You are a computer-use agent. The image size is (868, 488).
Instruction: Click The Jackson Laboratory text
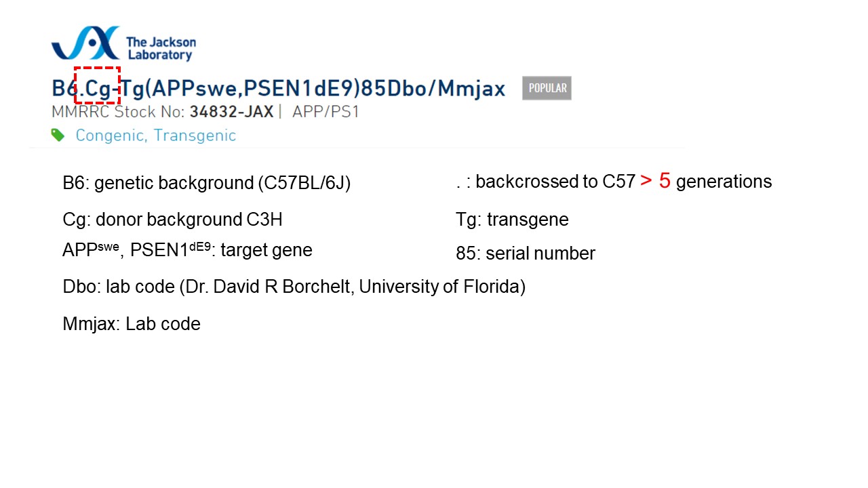click(161, 48)
